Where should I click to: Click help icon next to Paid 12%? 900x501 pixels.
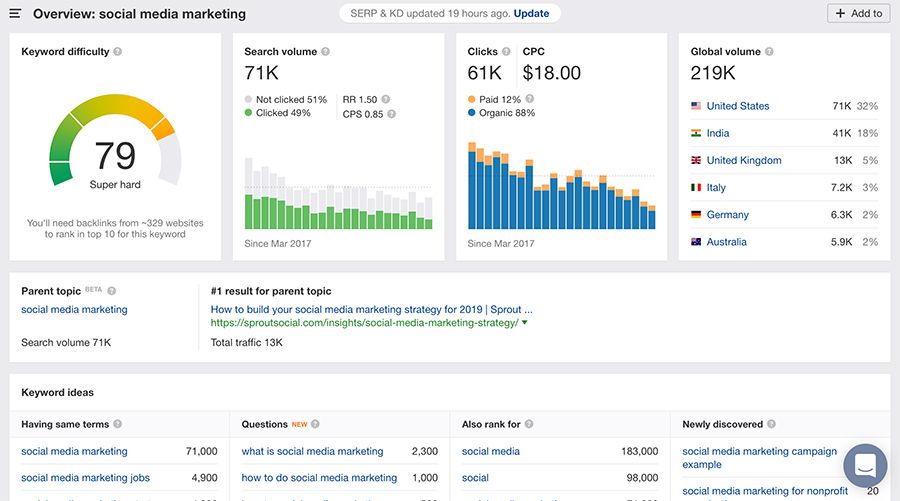click(530, 100)
